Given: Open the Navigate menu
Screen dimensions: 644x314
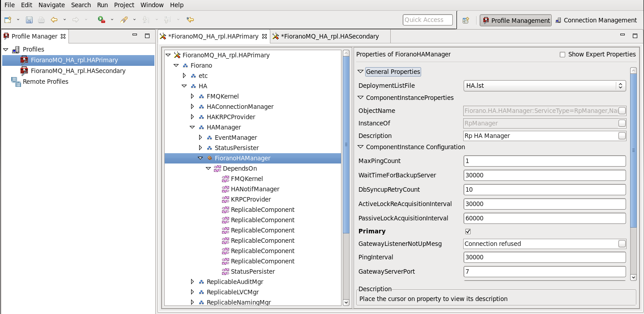Looking at the screenshot, I should point(51,5).
